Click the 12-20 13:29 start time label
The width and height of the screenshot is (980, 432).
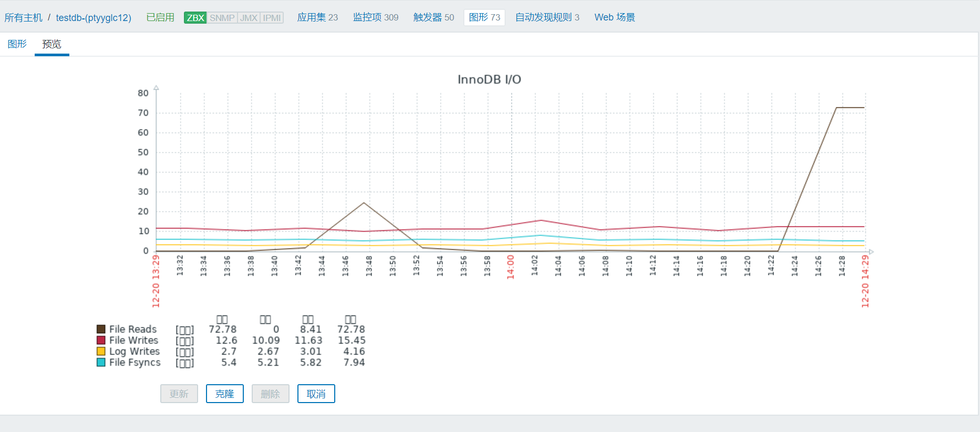(x=156, y=281)
